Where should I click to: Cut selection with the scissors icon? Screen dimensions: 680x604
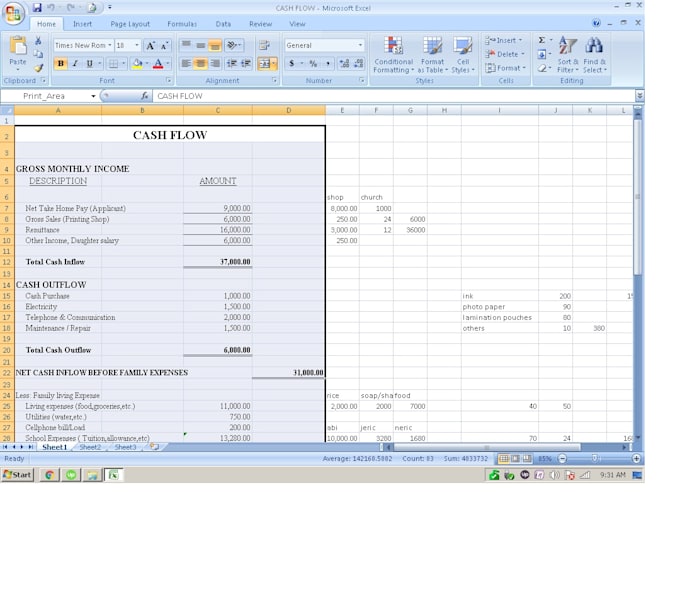[38, 41]
